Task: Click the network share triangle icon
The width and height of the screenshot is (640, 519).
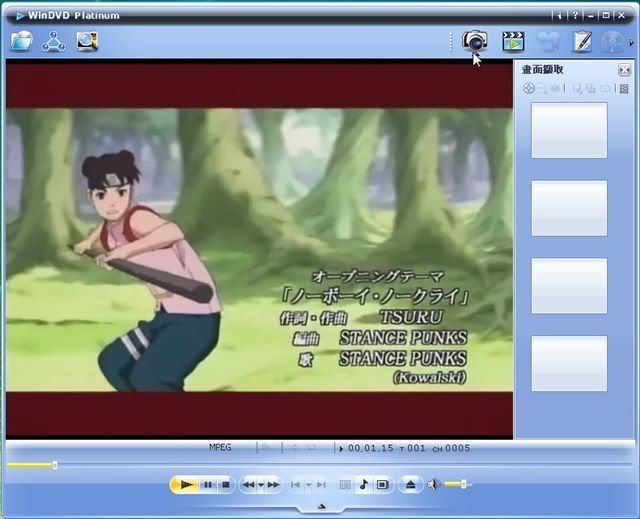Action: pos(53,42)
